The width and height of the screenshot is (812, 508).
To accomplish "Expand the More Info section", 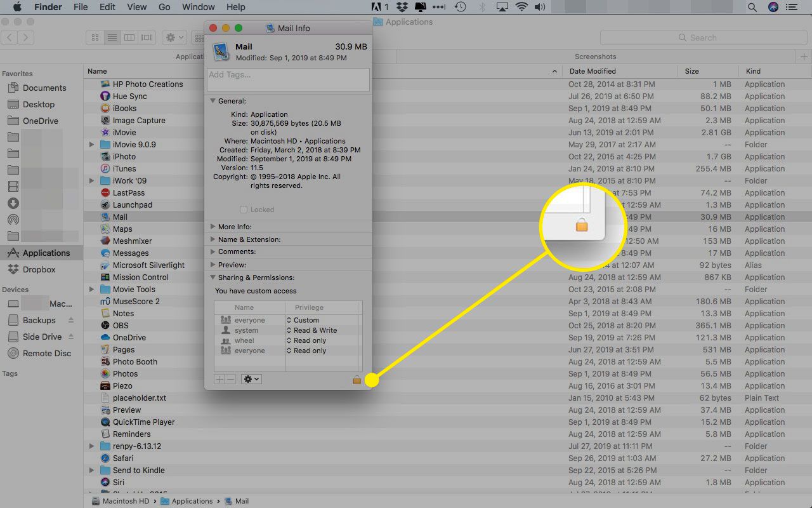I will coord(213,227).
